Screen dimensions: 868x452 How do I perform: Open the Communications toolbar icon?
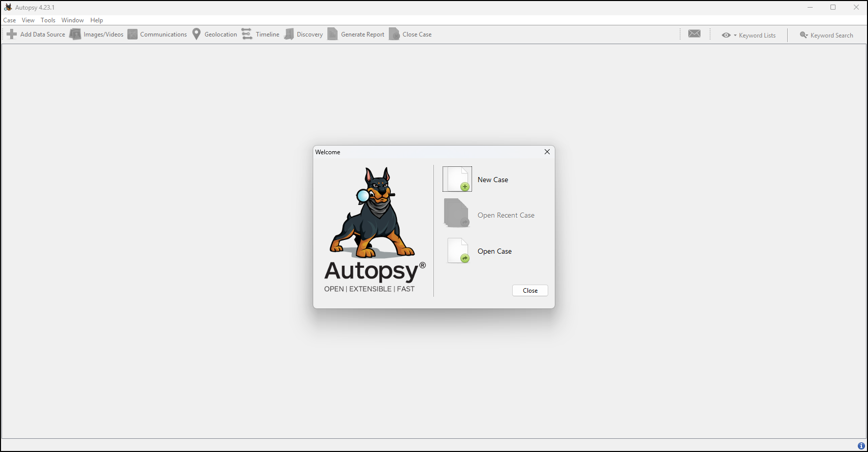point(132,34)
